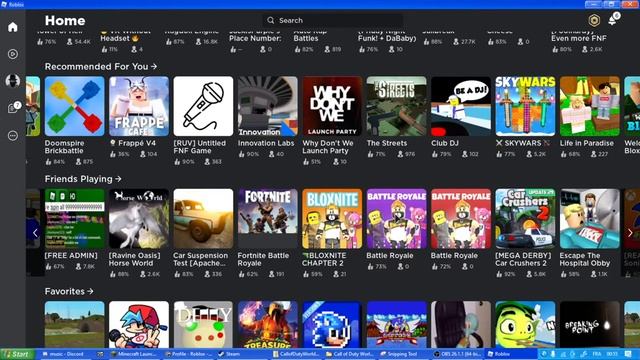Open the Squidward character favorite thumbnail
This screenshot has height=360, width=640.
point(461,324)
